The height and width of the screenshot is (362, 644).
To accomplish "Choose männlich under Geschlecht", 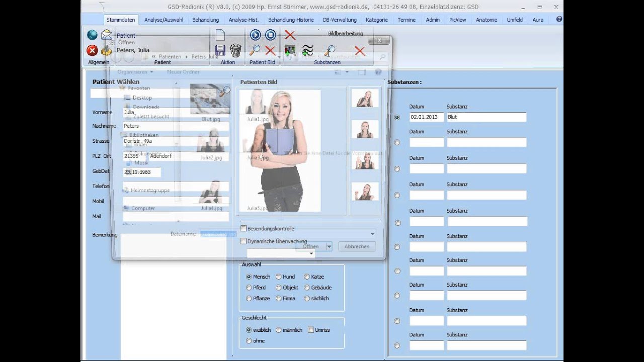I will click(x=278, y=330).
